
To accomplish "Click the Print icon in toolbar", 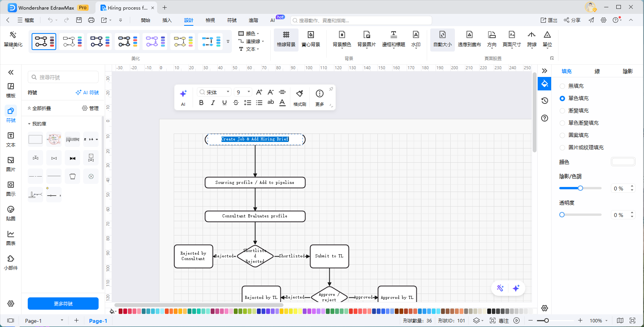I will click(91, 20).
